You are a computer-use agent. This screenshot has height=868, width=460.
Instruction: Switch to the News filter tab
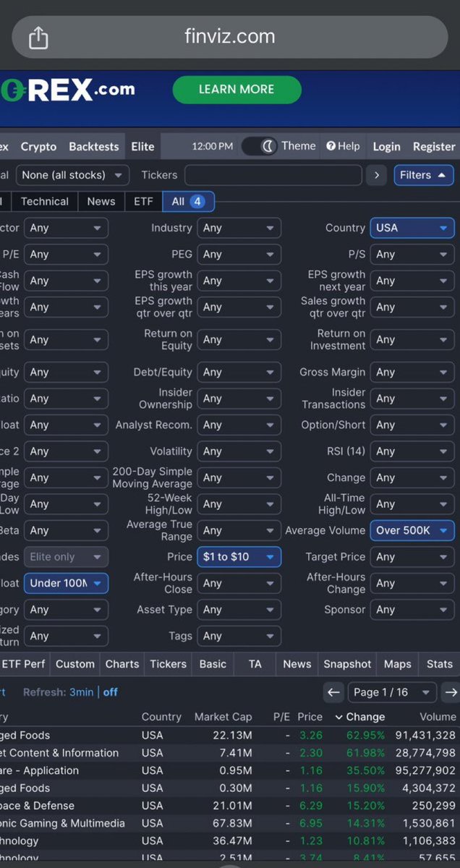pyautogui.click(x=101, y=202)
